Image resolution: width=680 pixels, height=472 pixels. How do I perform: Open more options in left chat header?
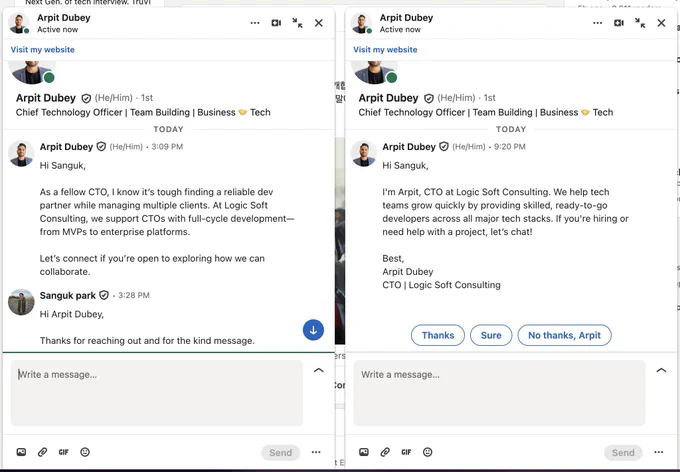pos(255,23)
